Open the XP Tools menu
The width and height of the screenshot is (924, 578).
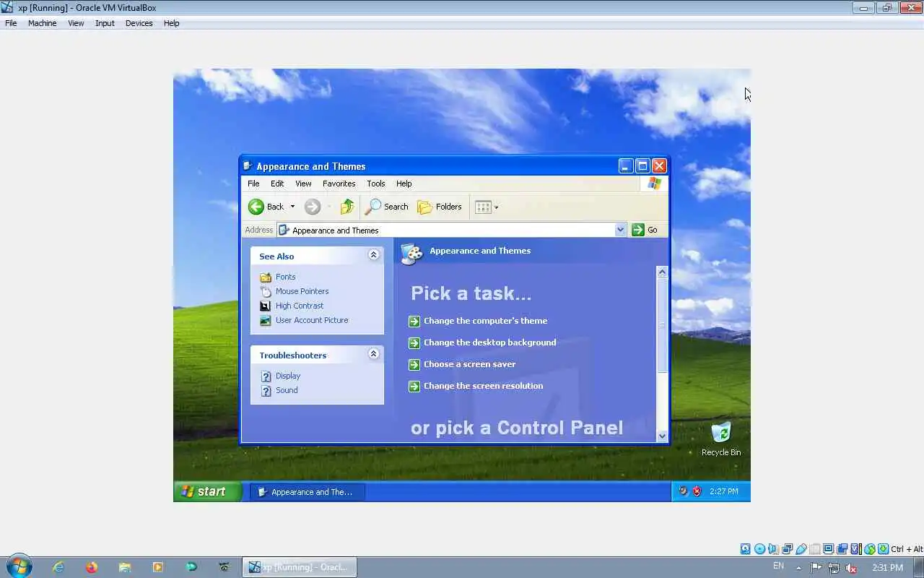(x=375, y=184)
